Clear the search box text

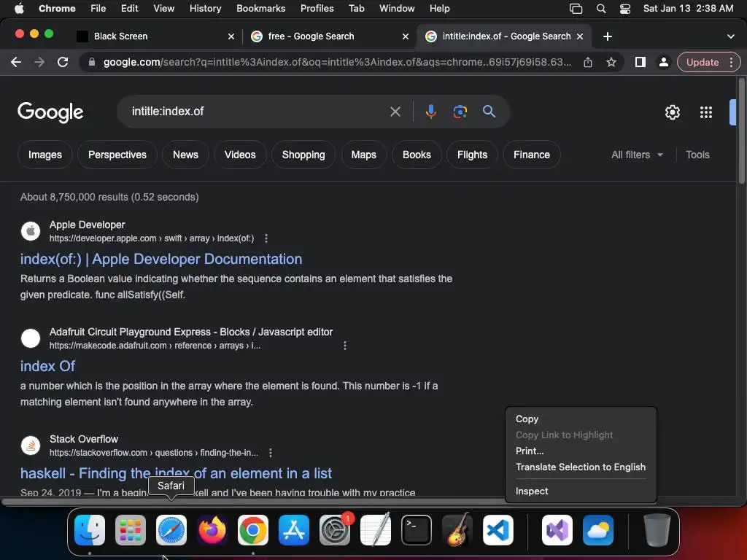(x=395, y=112)
